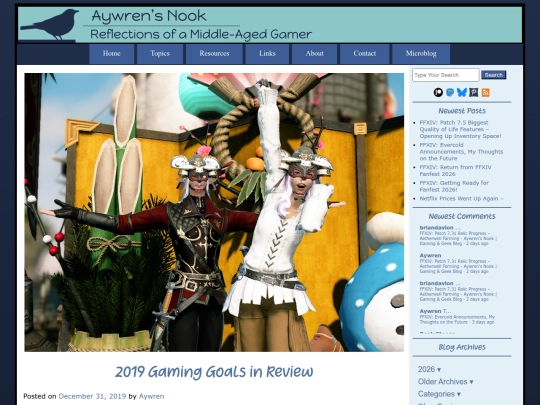Open the Aywren's Nook site title

[149, 16]
